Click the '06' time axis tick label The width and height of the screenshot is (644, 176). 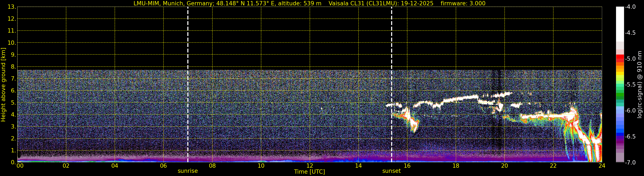[163, 166]
